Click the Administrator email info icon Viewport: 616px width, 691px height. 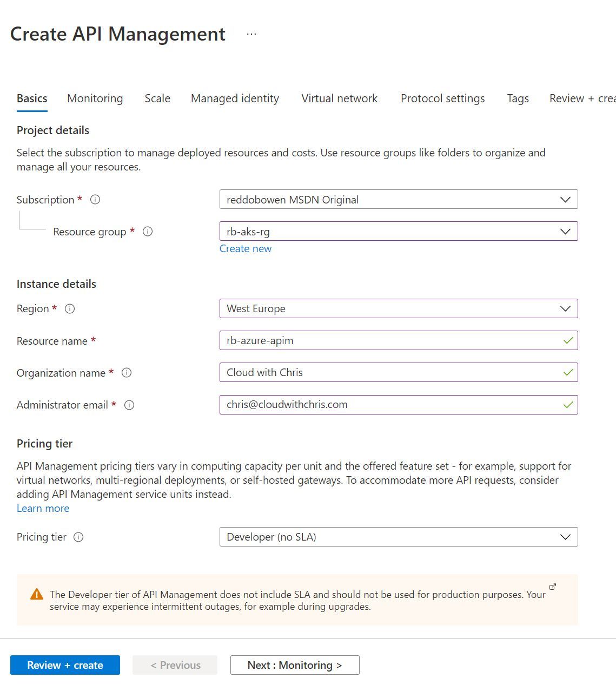(129, 405)
